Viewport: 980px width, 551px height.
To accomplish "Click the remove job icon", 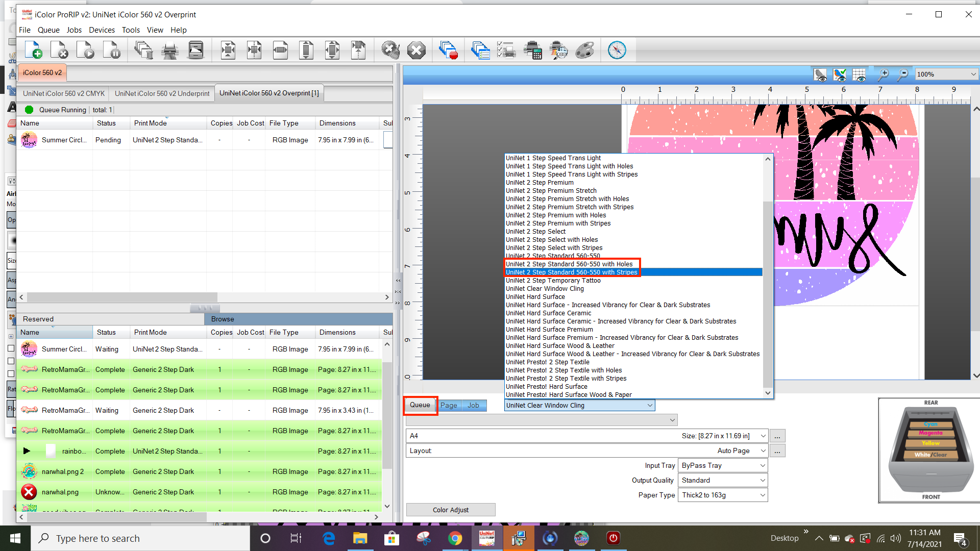I will click(59, 50).
